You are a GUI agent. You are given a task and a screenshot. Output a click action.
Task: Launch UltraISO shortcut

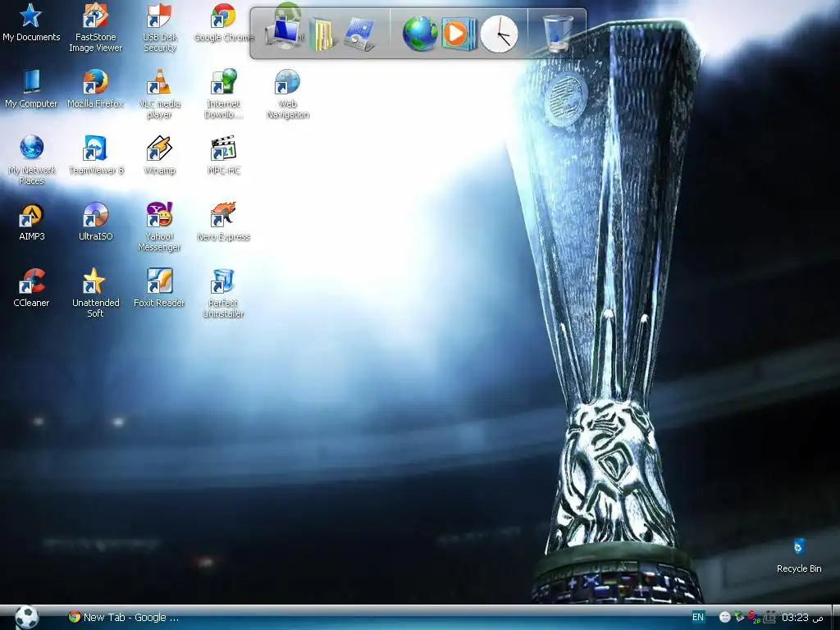[x=95, y=221]
